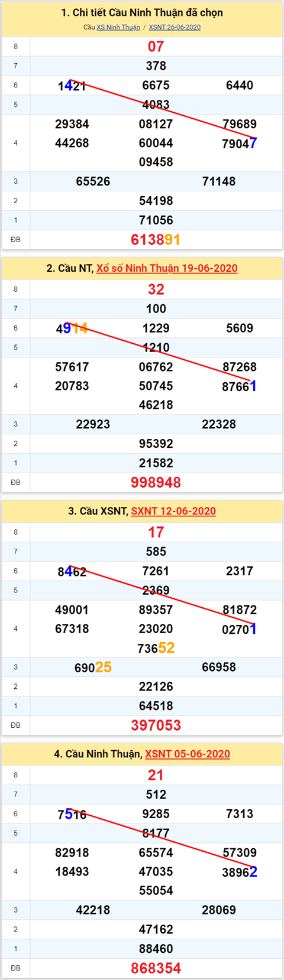
Task: Click the number 9285
Action: click(156, 813)
